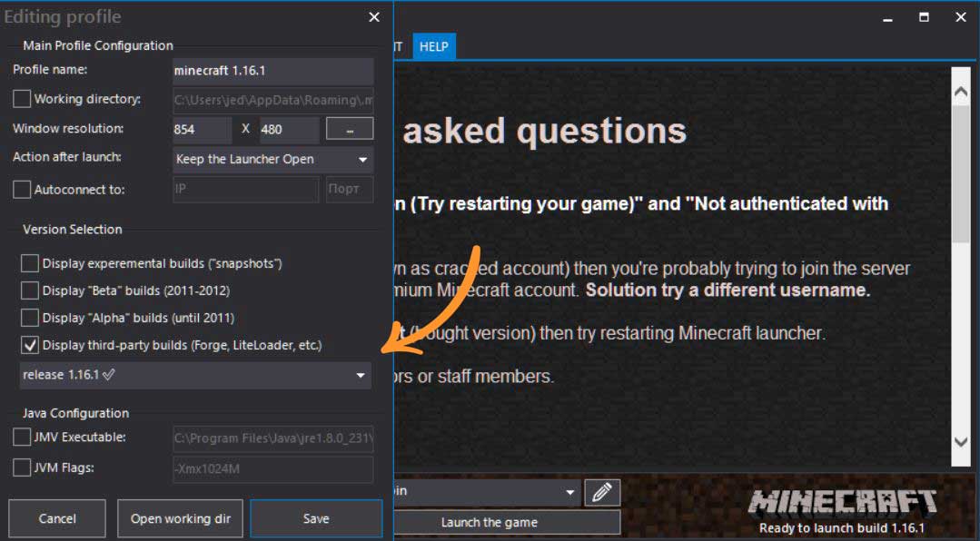Viewport: 980px width, 541px height.
Task: Enable Display "Beta" builds checkbox
Action: point(30,291)
